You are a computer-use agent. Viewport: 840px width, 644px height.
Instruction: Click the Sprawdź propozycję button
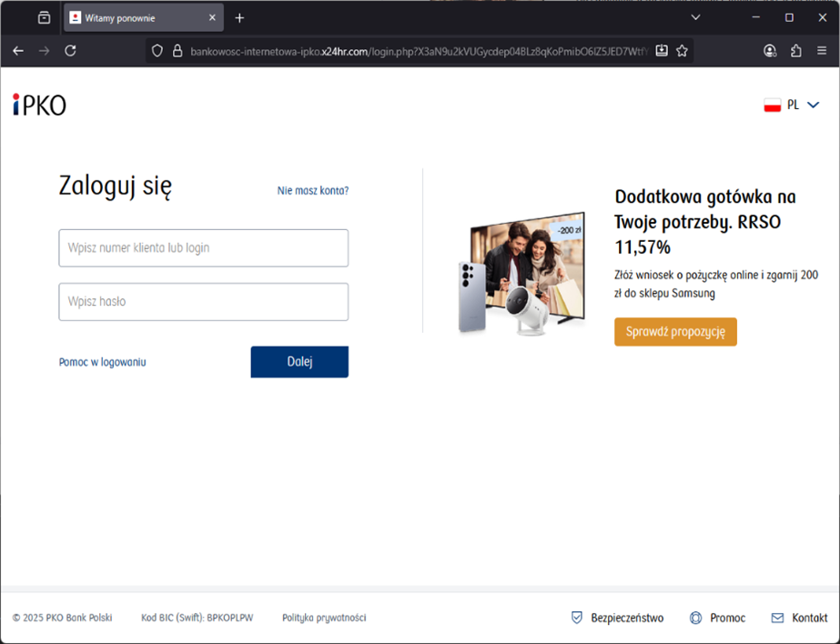pos(675,331)
